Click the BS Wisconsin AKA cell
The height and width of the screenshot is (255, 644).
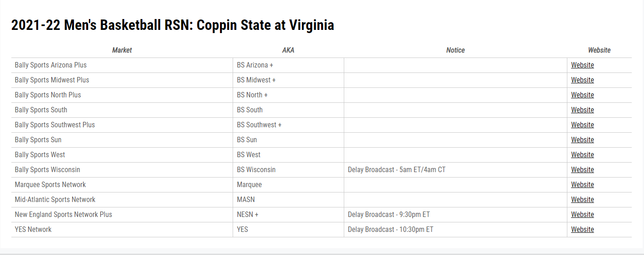pyautogui.click(x=256, y=169)
